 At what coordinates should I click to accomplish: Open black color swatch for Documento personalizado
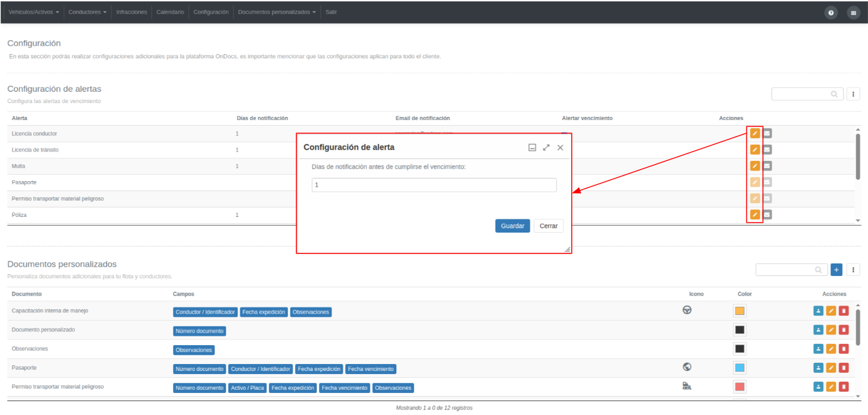(740, 330)
